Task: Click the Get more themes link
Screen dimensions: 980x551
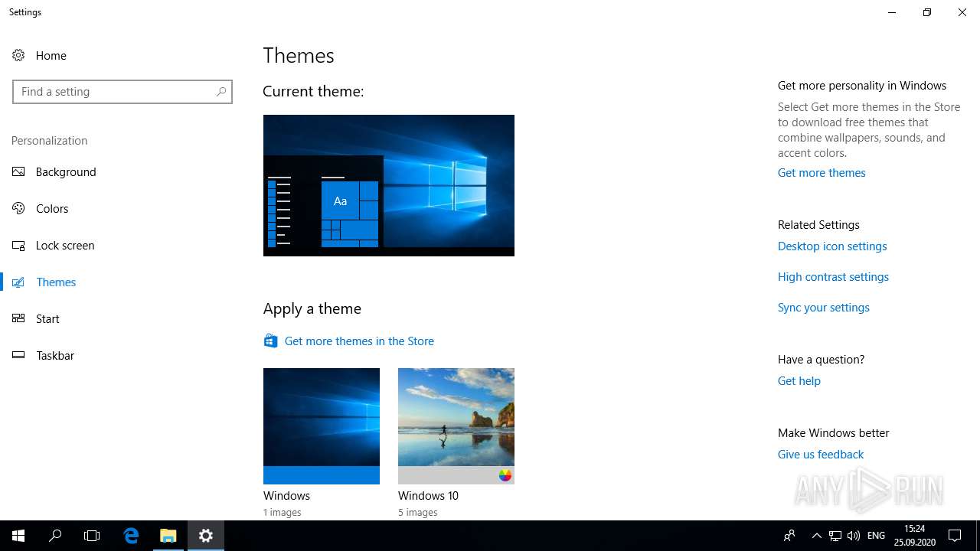Action: [x=822, y=173]
